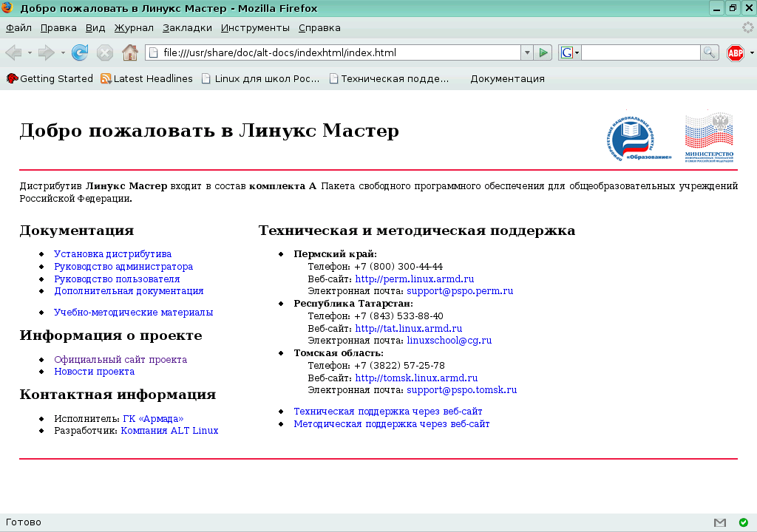Open the browser home page icon
Viewport: 757px width, 532px height.
129,52
